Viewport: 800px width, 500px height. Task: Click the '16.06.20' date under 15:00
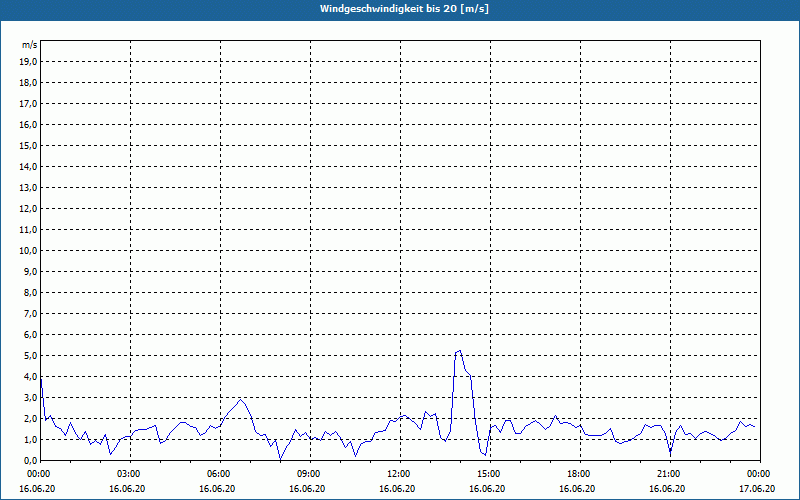tap(487, 489)
